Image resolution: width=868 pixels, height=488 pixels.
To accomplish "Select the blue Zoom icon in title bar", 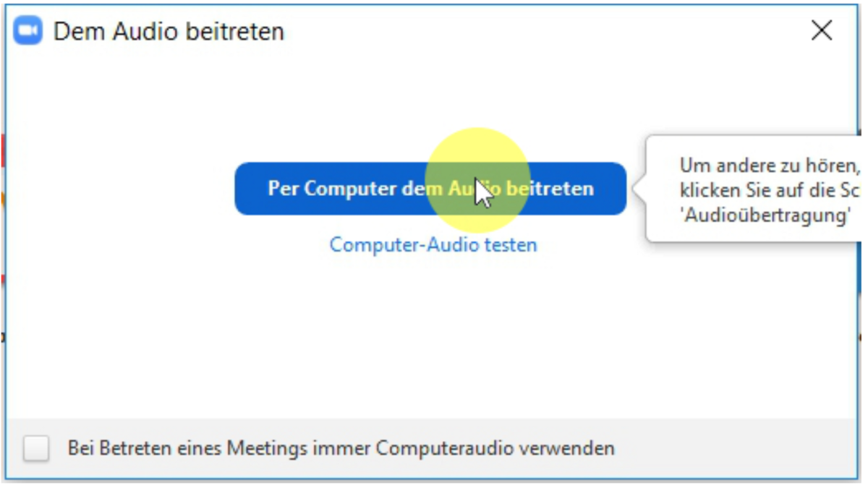I will (x=28, y=31).
